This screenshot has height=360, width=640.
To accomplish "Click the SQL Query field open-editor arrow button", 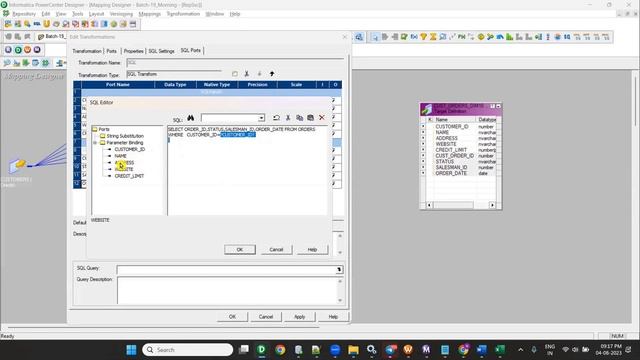I will [339, 269].
